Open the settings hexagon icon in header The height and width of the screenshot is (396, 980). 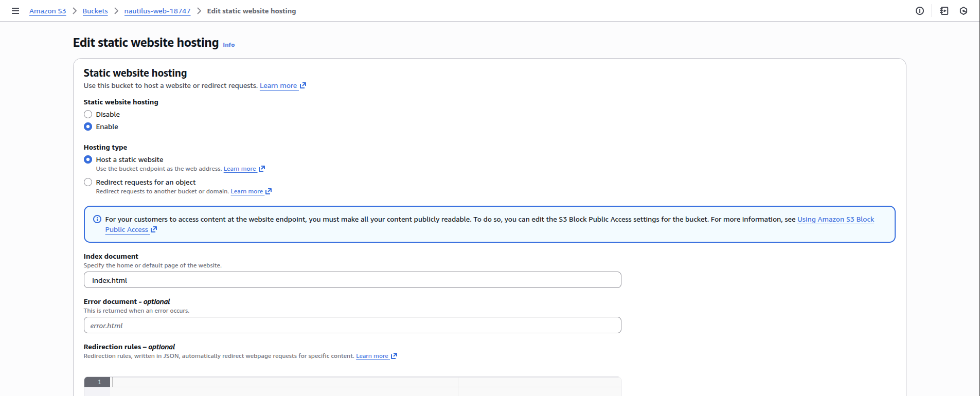964,11
